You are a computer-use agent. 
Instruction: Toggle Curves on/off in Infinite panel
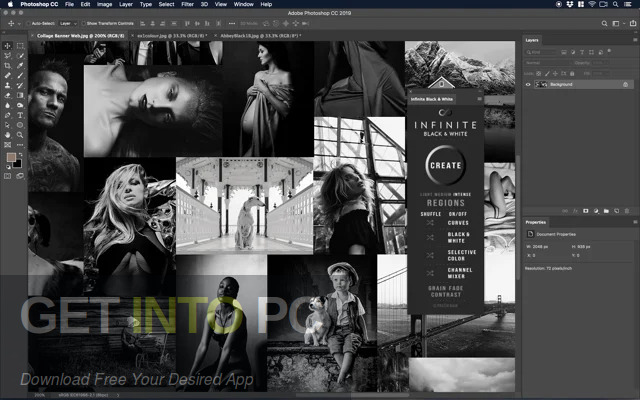click(x=458, y=223)
